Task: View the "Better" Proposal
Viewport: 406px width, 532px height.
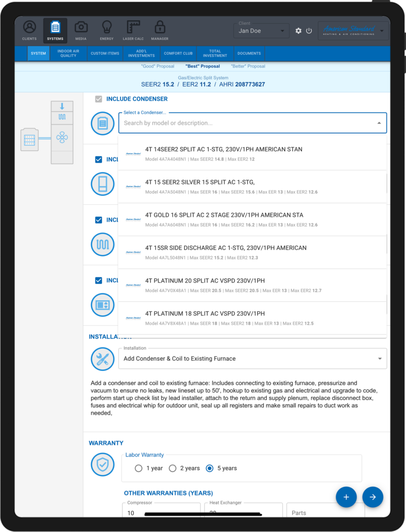Action: (248, 66)
